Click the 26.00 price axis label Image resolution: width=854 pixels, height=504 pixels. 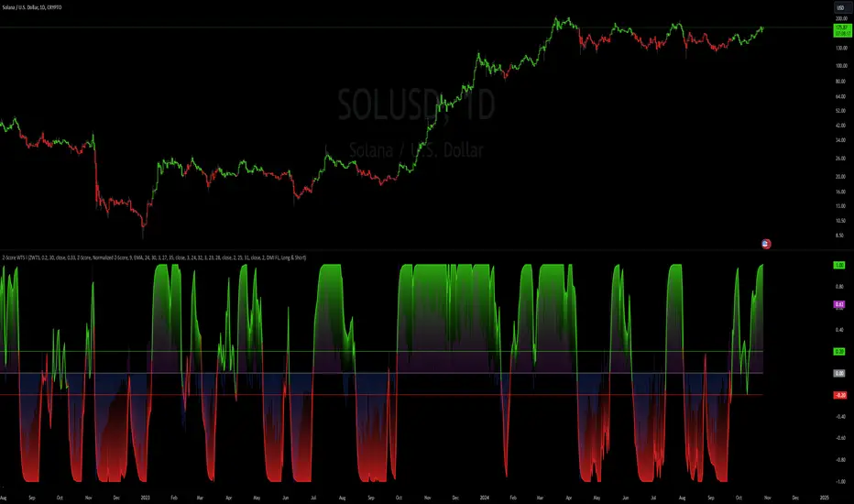pos(840,158)
